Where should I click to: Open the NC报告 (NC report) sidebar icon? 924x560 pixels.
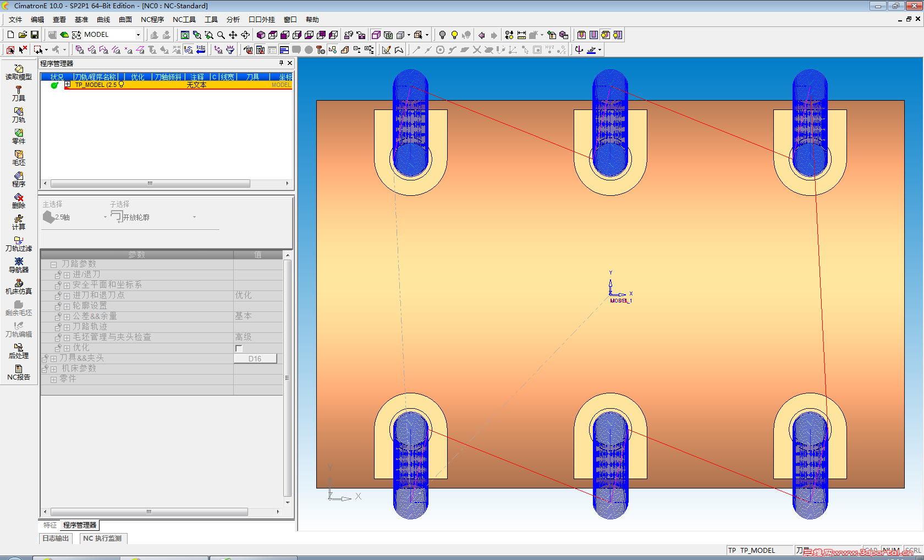point(19,372)
